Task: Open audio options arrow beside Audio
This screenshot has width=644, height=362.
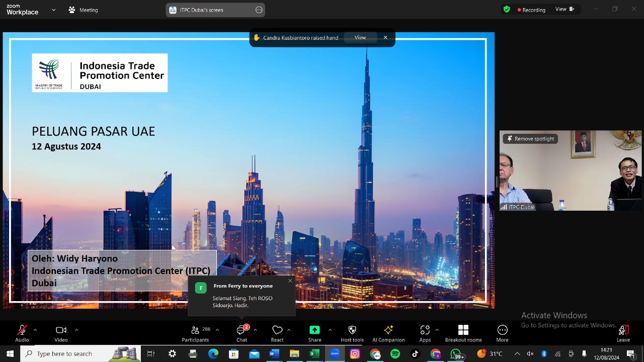Action: pyautogui.click(x=35, y=330)
